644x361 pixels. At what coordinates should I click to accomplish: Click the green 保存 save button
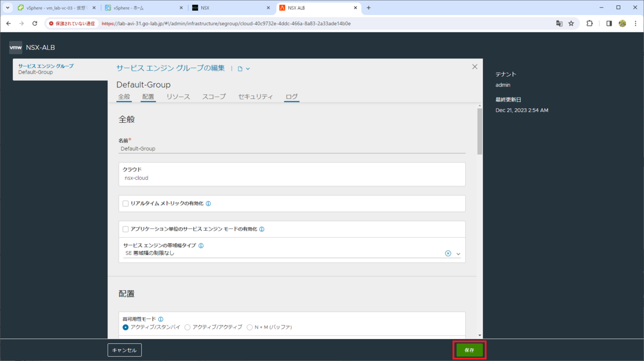[x=470, y=350]
